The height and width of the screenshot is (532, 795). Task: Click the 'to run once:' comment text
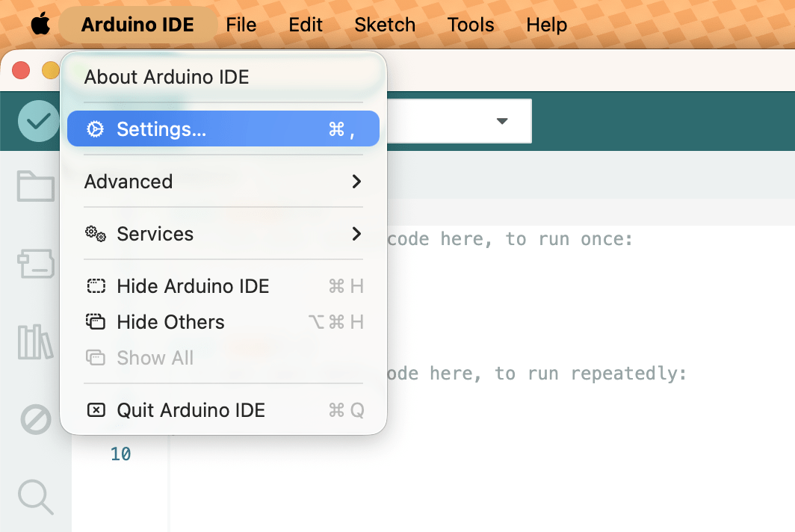pyautogui.click(x=569, y=239)
